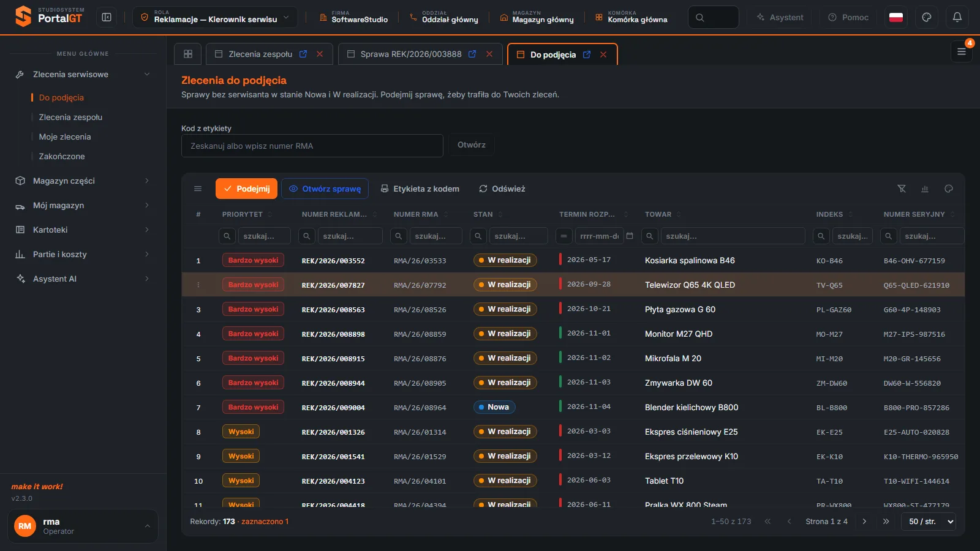The image size is (980, 551).
Task: Go to the next page of results
Action: (x=864, y=522)
